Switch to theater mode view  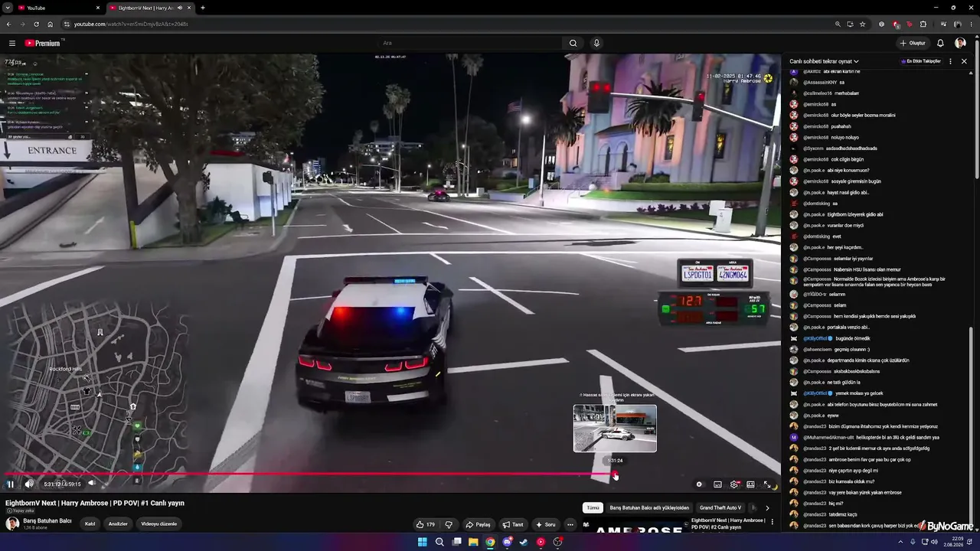[x=750, y=484]
